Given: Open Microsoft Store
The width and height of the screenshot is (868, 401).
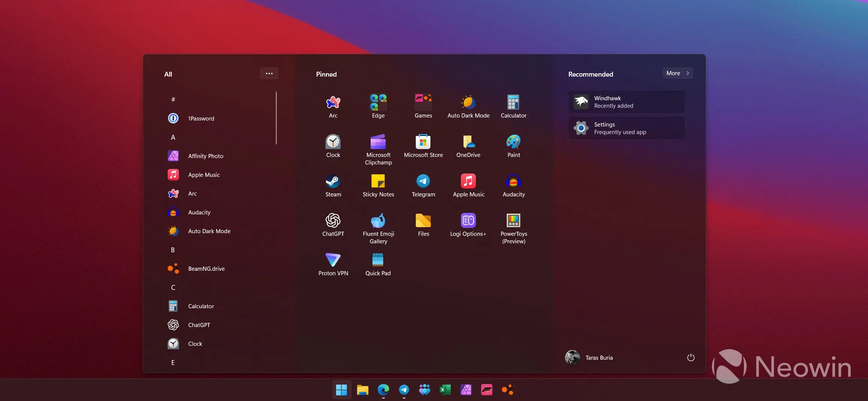Looking at the screenshot, I should (x=423, y=146).
